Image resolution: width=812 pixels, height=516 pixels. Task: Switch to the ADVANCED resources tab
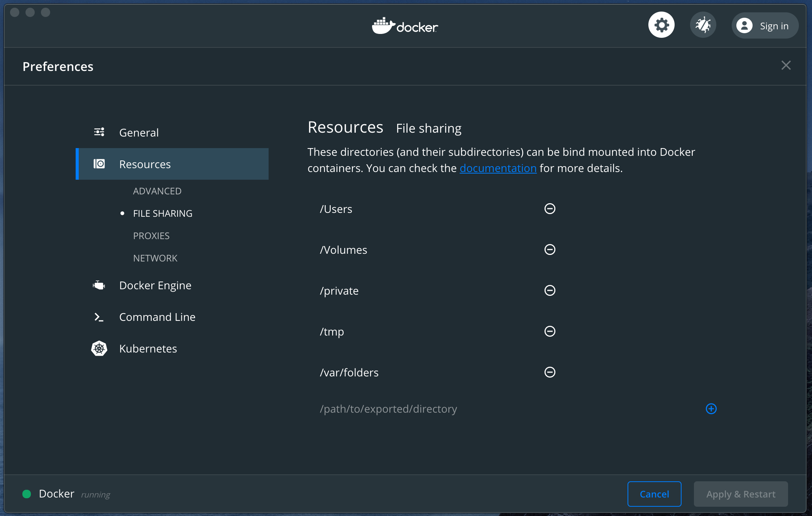[x=157, y=191]
